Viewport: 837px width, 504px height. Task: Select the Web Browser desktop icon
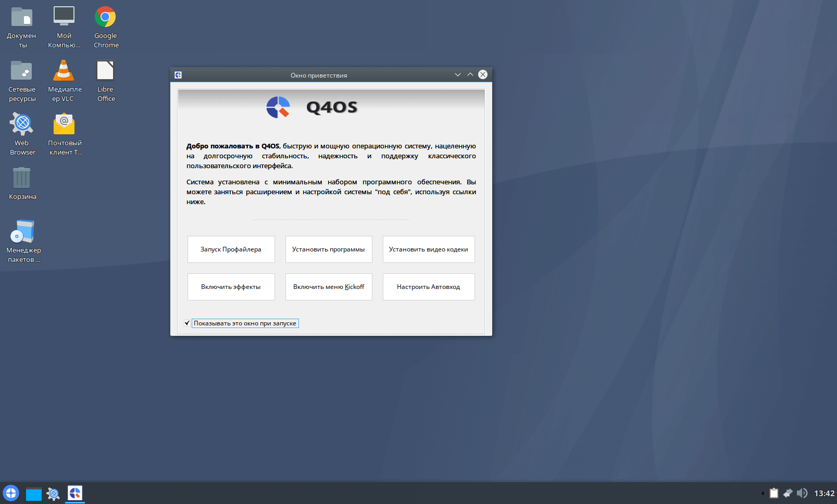22,124
